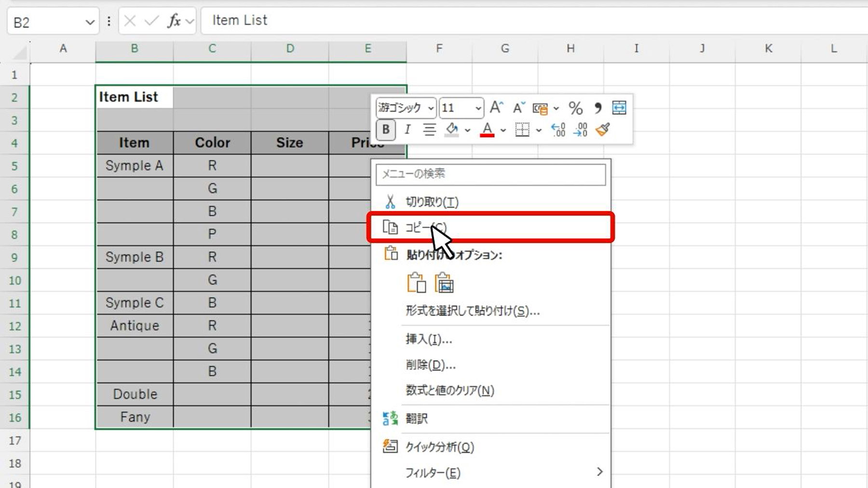Cancel formula entry with X icon
Image resolution: width=868 pixels, height=488 pixels.
pos(130,21)
